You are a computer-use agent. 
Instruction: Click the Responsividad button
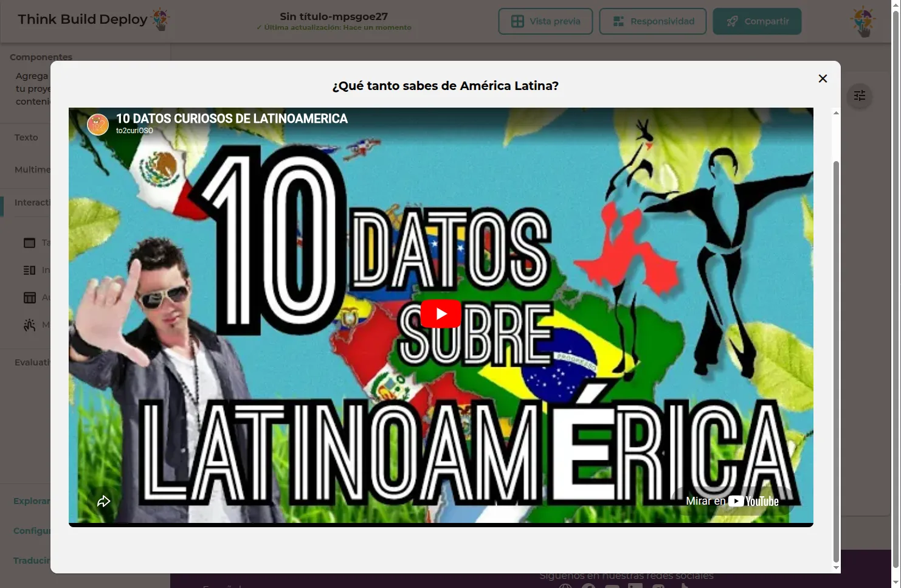652,21
